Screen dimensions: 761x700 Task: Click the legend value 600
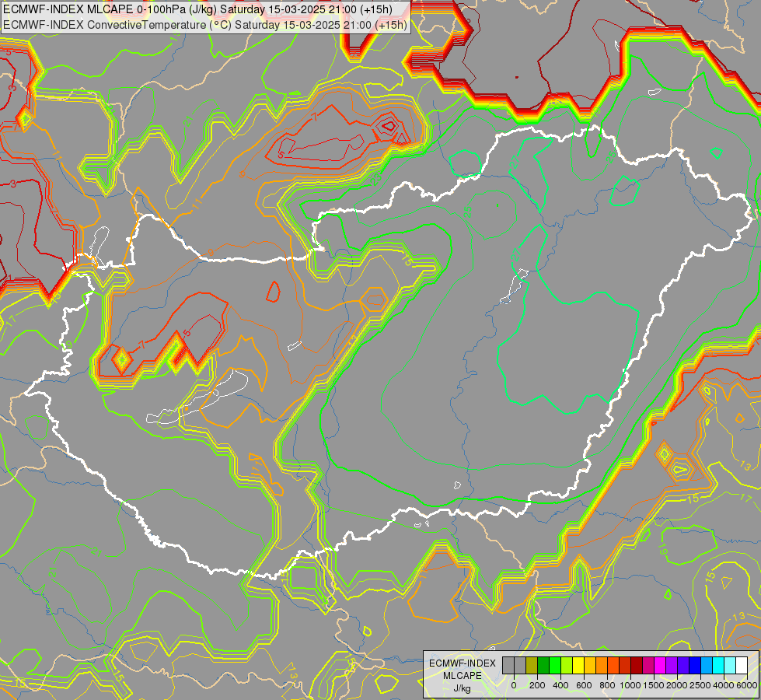(x=584, y=685)
